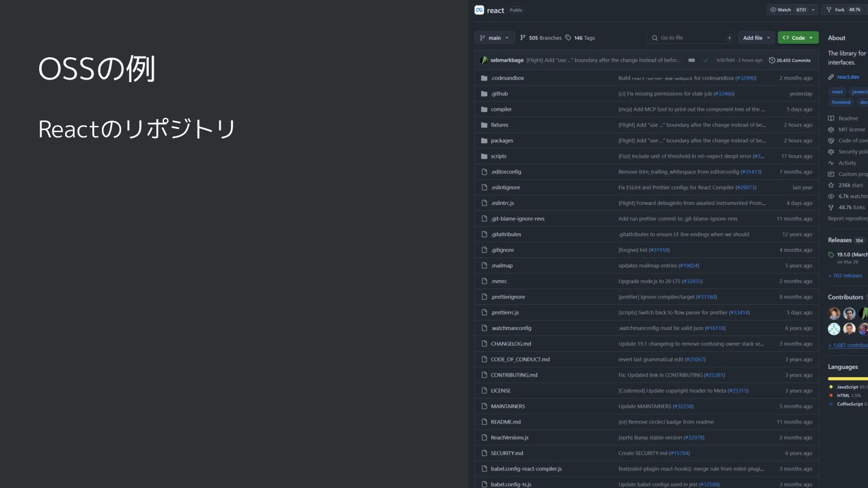Image resolution: width=868 pixels, height=488 pixels.
Task: Open the + 103 releases link
Action: pos(845,276)
